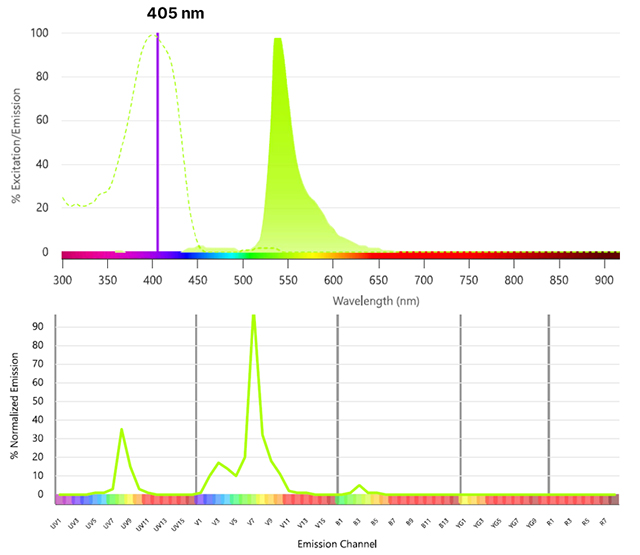Click the 50 tick on the Normalized Emission axis
Viewport: 640px width, 555px height.
coord(38,401)
